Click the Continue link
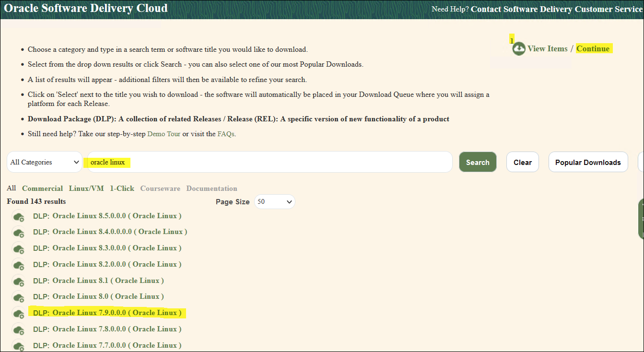This screenshot has height=352, width=644. pyautogui.click(x=593, y=48)
